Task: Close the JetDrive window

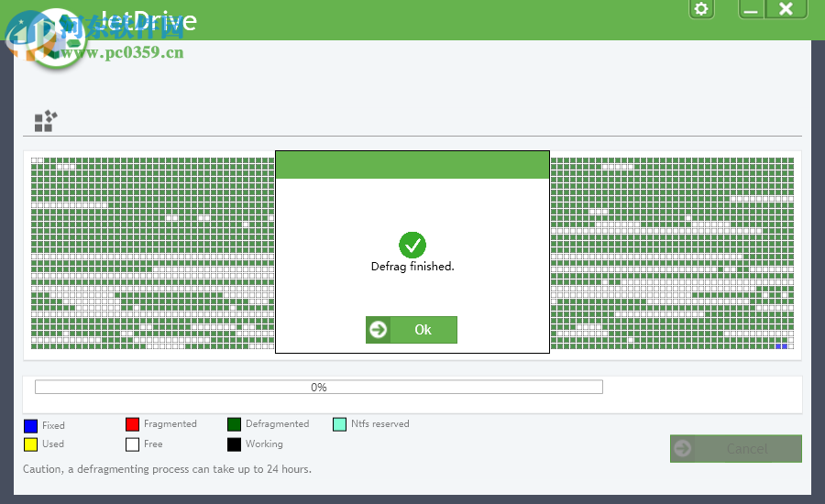Action: click(x=786, y=9)
